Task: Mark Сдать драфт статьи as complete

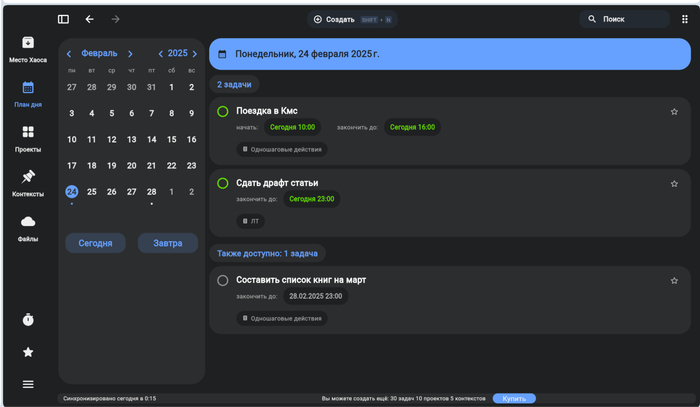Action: click(x=223, y=183)
